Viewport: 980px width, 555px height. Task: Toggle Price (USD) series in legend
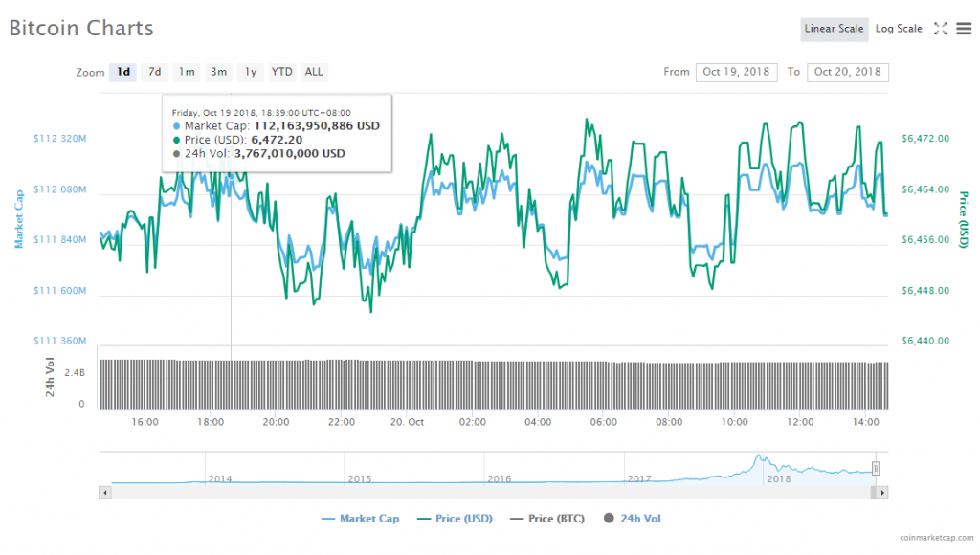455,519
